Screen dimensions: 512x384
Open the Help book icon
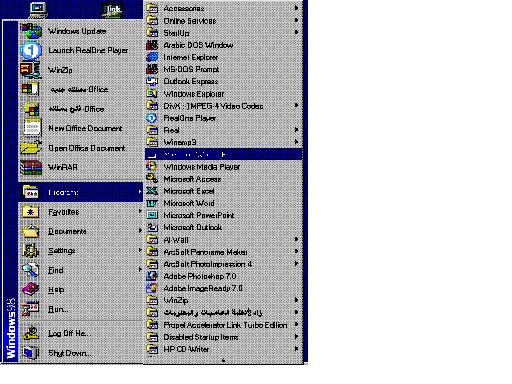31,289
